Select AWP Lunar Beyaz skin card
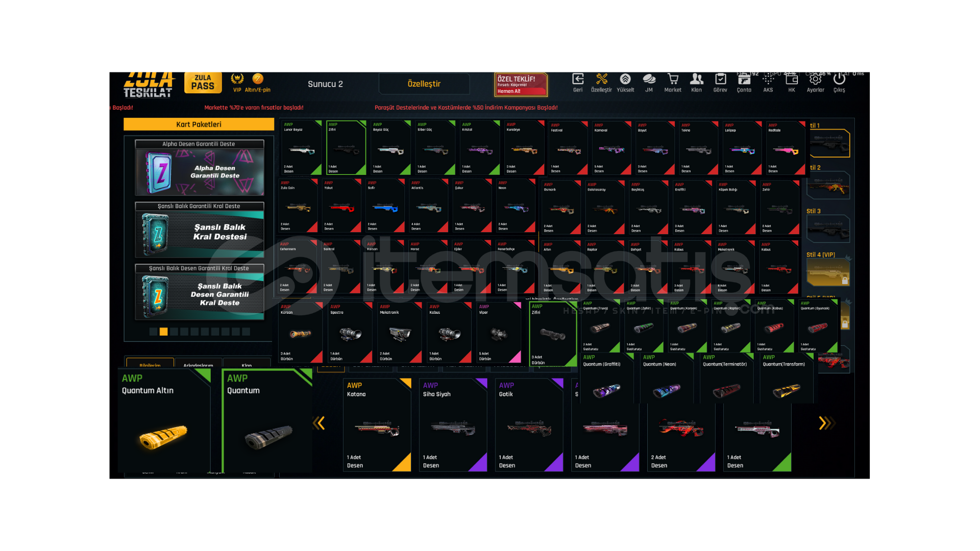The height and width of the screenshot is (551, 980). [302, 148]
